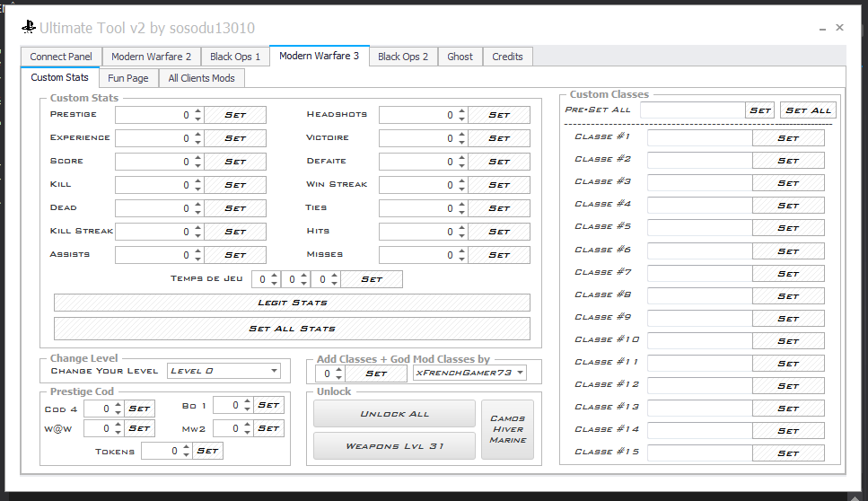Click the PlayStation logo icon in title bar

click(29, 27)
